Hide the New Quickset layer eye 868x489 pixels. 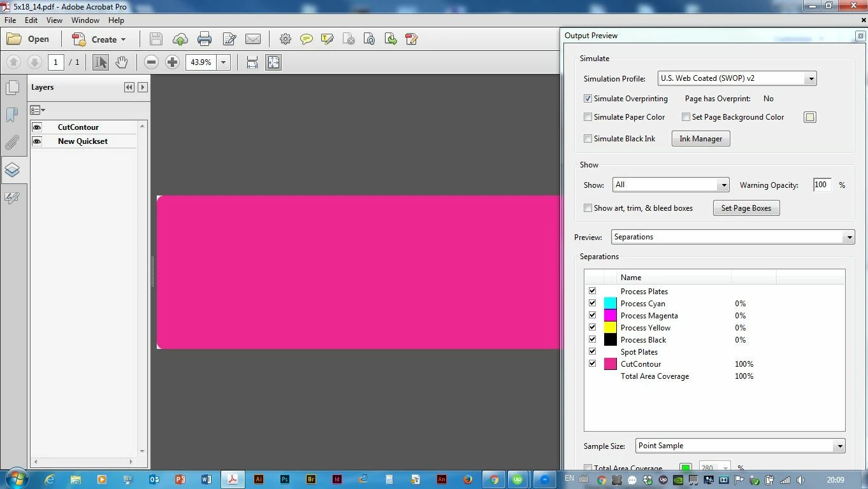37,141
